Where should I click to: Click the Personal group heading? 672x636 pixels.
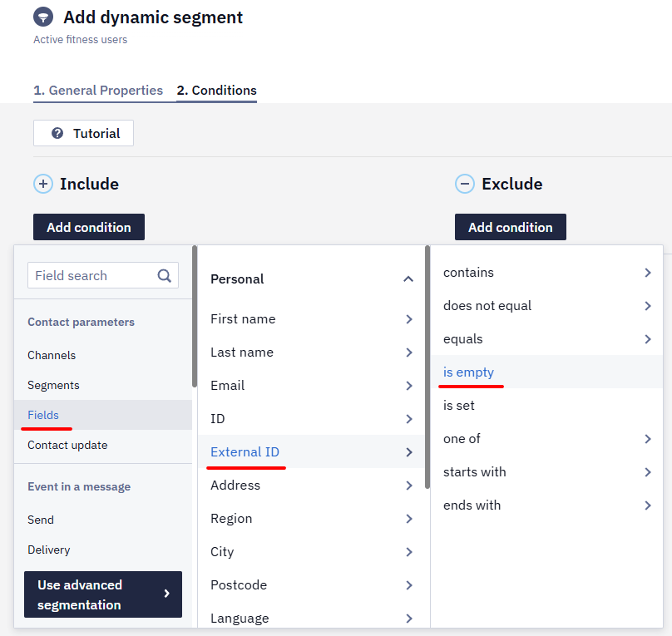pyautogui.click(x=237, y=279)
